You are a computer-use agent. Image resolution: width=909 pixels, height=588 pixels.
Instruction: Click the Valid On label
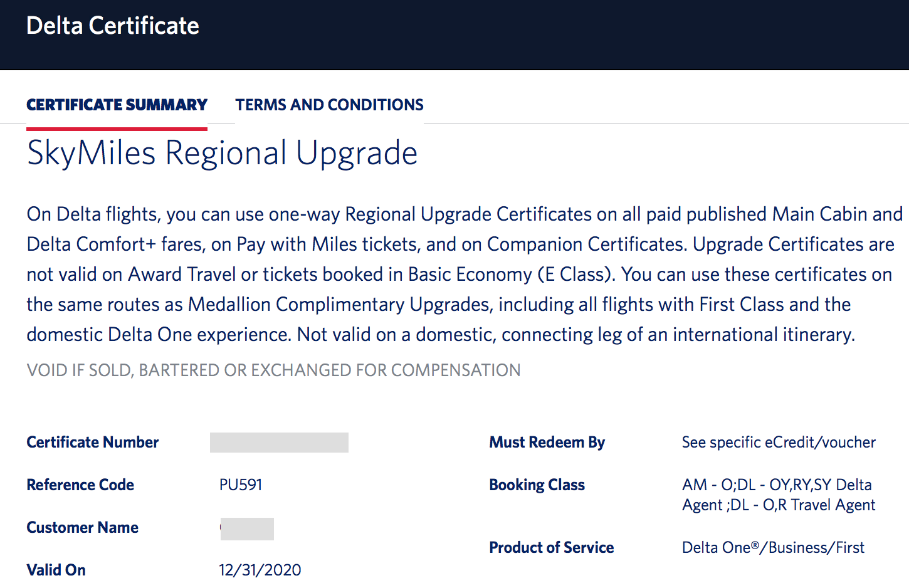pyautogui.click(x=56, y=570)
